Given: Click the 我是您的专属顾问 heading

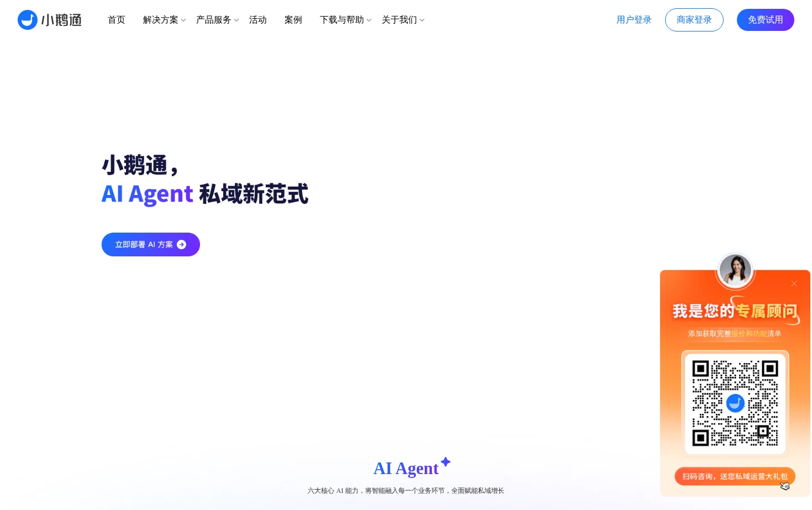Looking at the screenshot, I should click(x=735, y=311).
